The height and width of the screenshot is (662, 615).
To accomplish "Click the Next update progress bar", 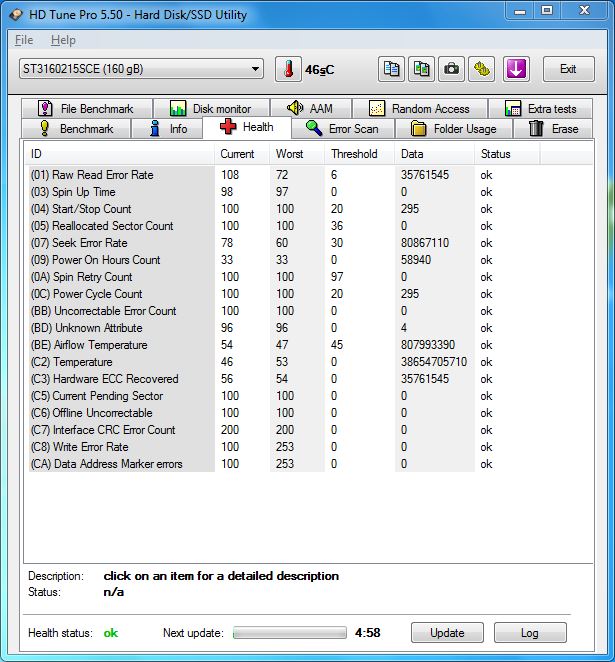I will click(290, 632).
